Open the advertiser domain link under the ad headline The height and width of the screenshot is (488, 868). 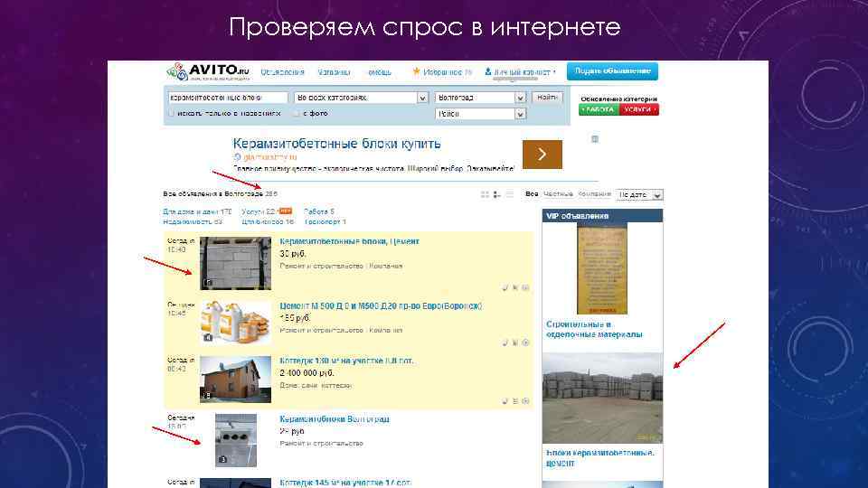269,157
